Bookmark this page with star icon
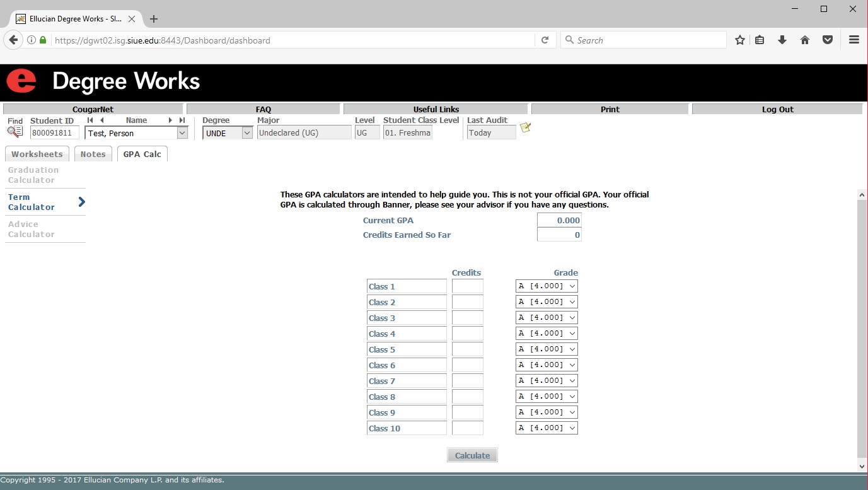The height and width of the screenshot is (490, 868). click(740, 40)
